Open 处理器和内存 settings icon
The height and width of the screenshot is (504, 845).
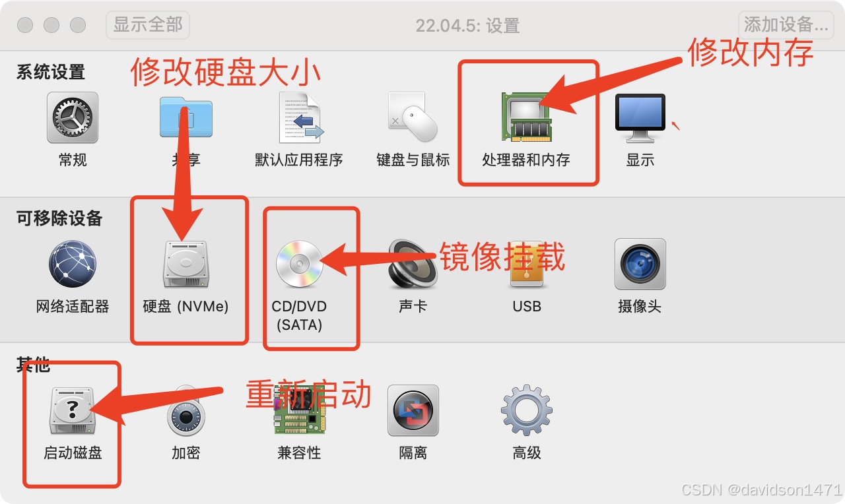click(526, 117)
